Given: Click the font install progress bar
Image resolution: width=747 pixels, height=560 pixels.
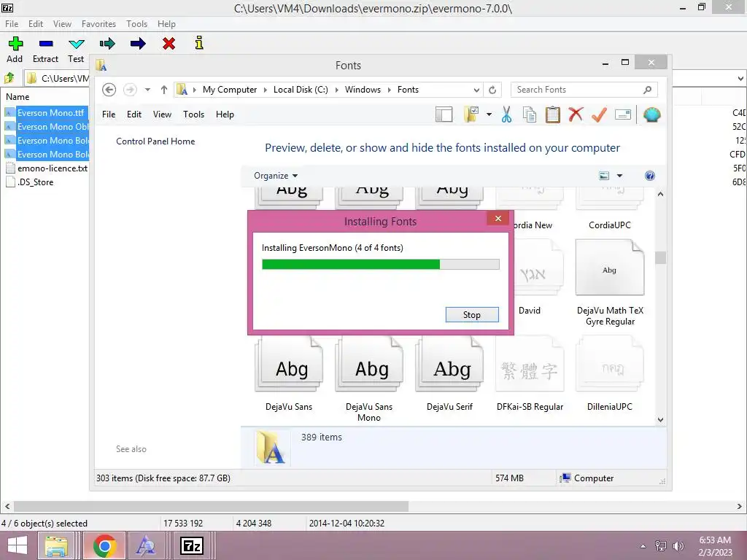Looking at the screenshot, I should [x=380, y=264].
